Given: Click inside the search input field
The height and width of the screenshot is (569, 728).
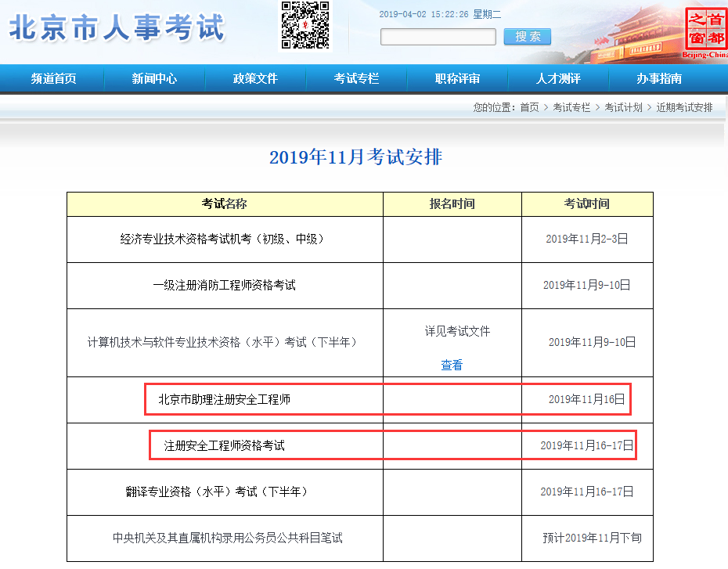Looking at the screenshot, I should pyautogui.click(x=438, y=36).
